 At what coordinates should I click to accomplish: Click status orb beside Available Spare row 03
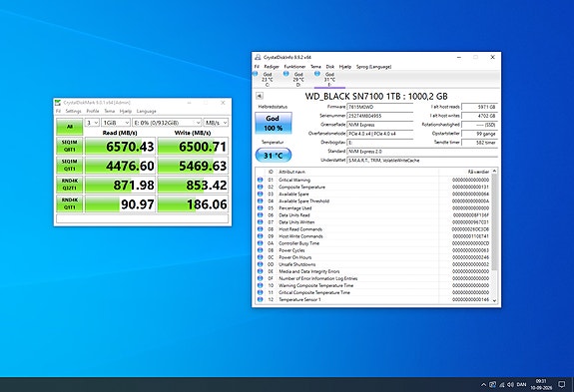[260, 194]
